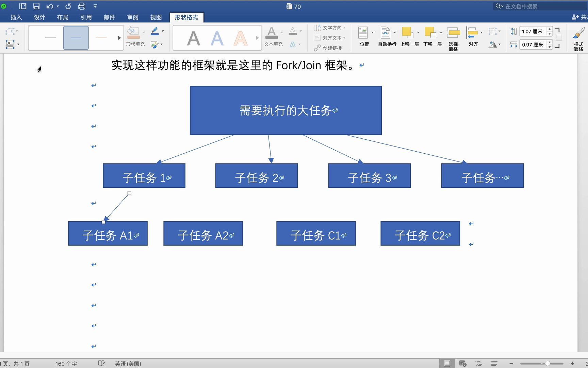Open the Insert (插入) tab

tap(16, 17)
